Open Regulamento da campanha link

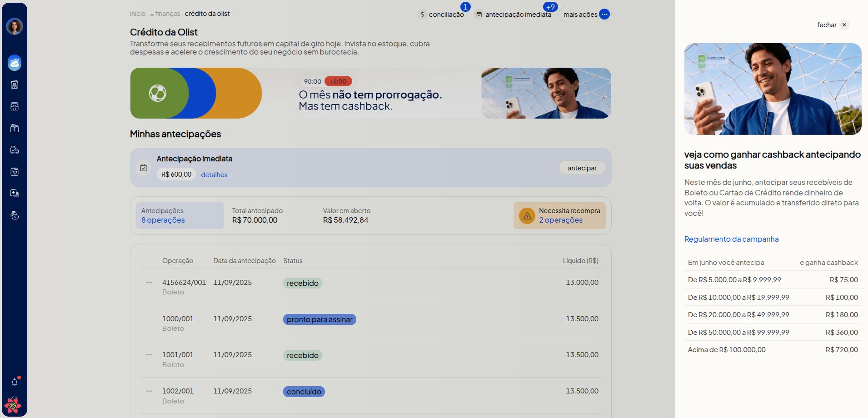point(731,239)
